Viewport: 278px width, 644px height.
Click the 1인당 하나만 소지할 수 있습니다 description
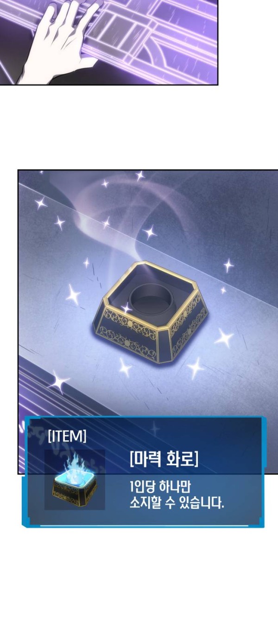(x=177, y=495)
